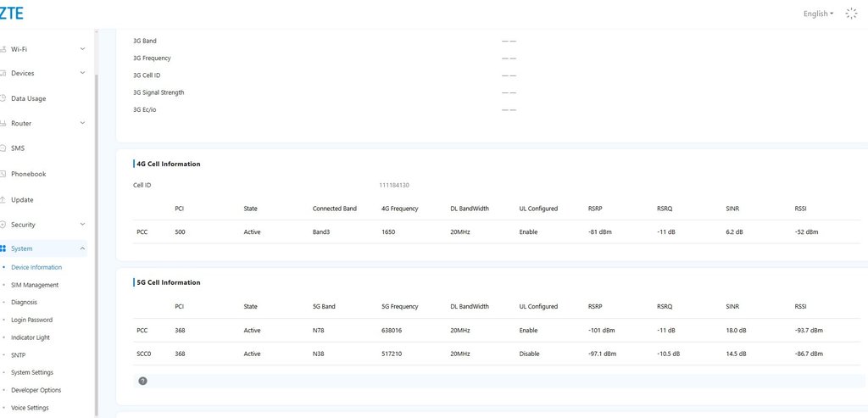This screenshot has width=868, height=418.
Task: Click the 4G SINR value 6.2 dB
Action: coord(737,232)
